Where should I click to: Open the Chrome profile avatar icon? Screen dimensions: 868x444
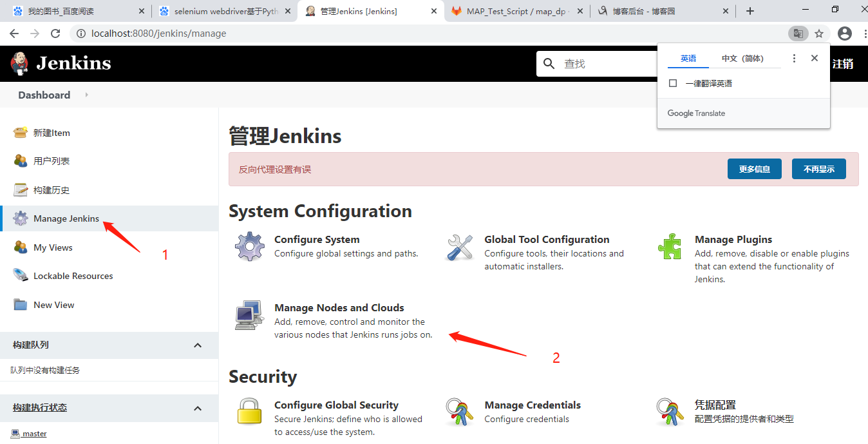click(844, 34)
